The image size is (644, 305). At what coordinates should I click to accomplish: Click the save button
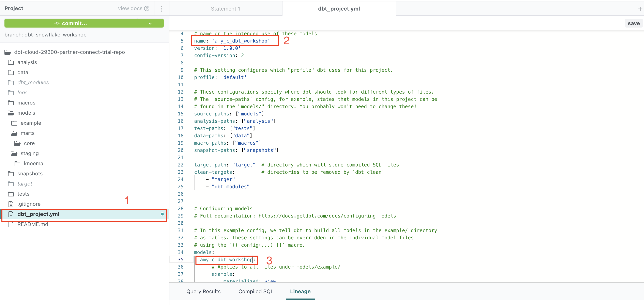[633, 23]
